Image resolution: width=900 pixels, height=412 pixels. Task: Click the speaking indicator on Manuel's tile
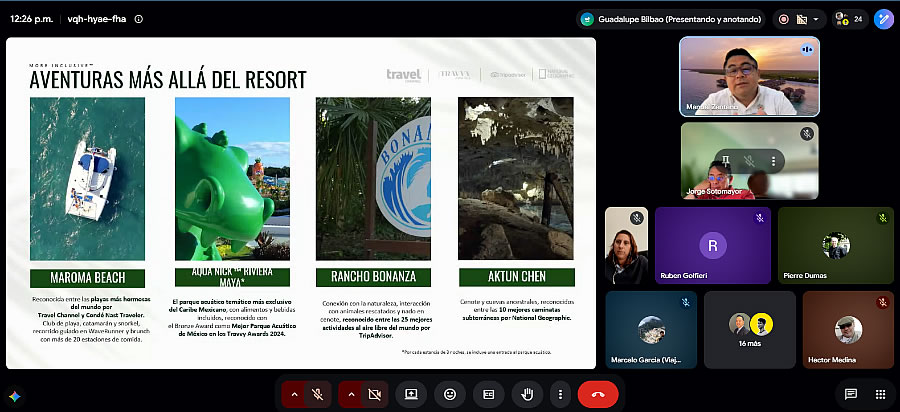[x=807, y=49]
